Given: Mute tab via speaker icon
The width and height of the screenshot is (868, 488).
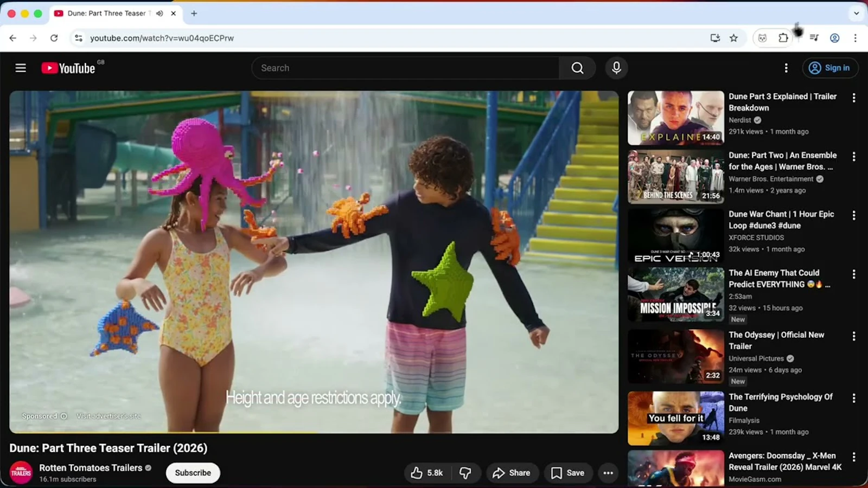Looking at the screenshot, I should [x=159, y=14].
